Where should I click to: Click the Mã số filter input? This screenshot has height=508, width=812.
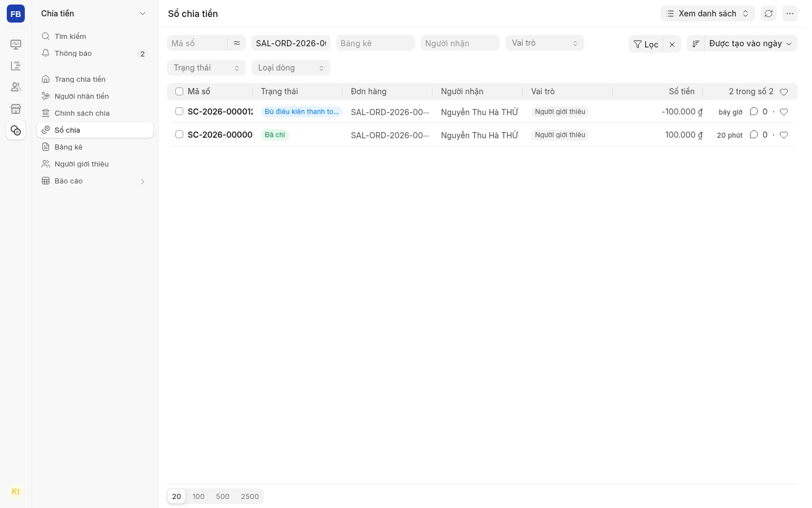tap(197, 43)
